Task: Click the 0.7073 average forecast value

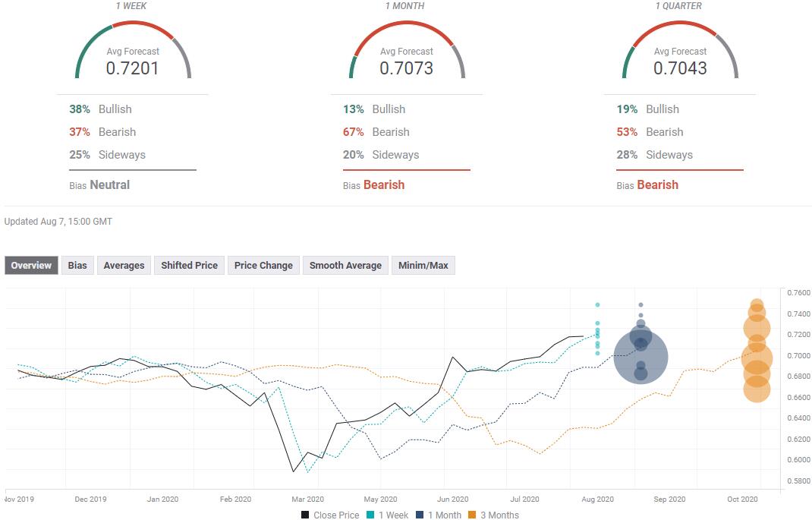Action: [x=406, y=68]
